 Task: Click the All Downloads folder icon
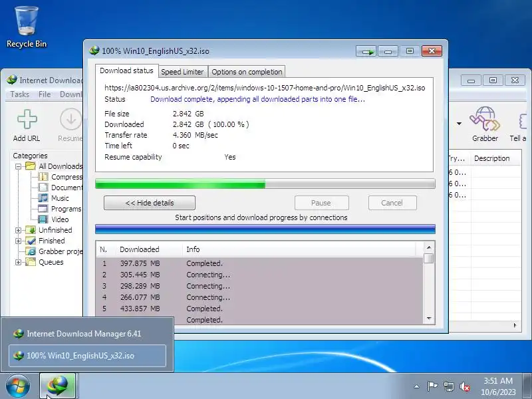tap(31, 166)
